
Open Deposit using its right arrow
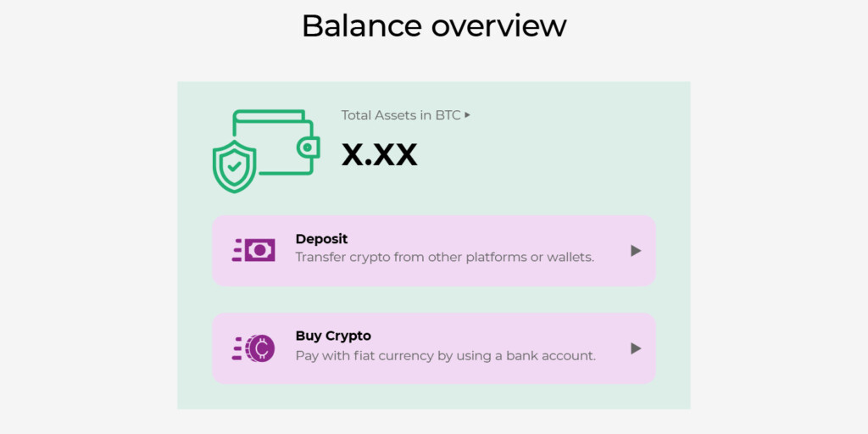(636, 251)
